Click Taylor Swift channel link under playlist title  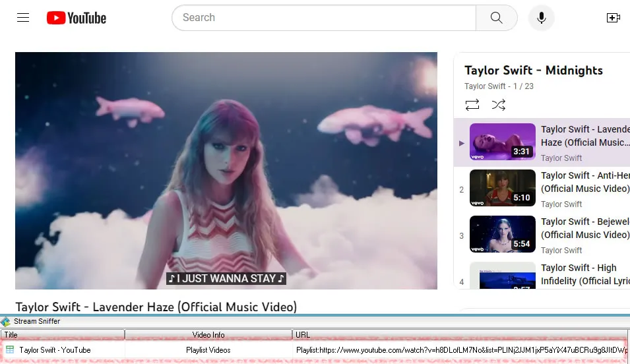pyautogui.click(x=485, y=86)
